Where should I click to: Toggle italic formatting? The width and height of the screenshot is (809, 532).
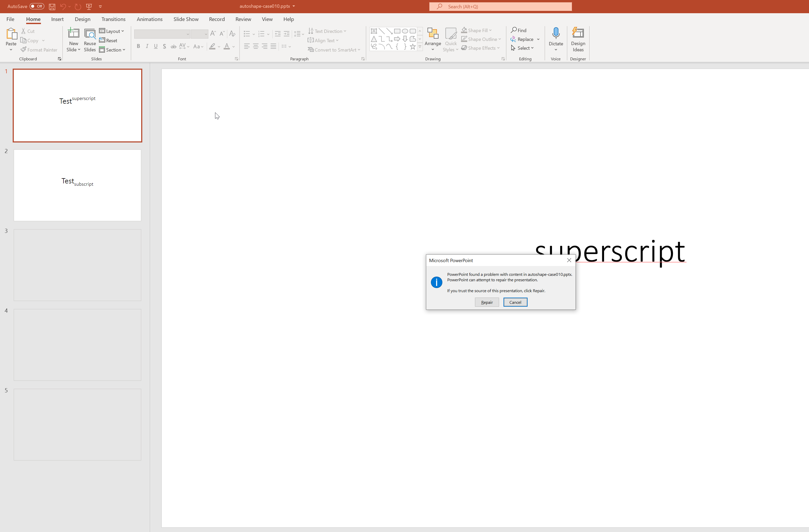point(147,46)
